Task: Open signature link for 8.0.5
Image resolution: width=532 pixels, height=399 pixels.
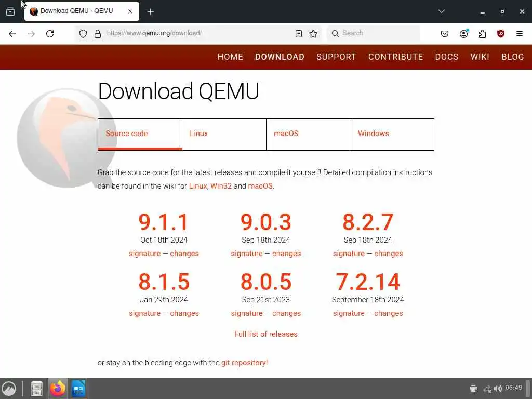Action: [x=247, y=313]
